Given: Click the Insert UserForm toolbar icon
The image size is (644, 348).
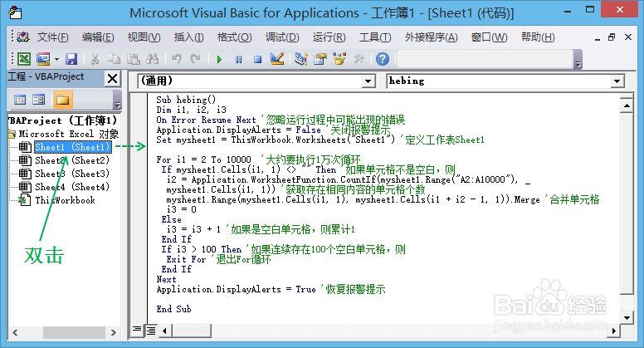Looking at the screenshot, I should 43,59.
